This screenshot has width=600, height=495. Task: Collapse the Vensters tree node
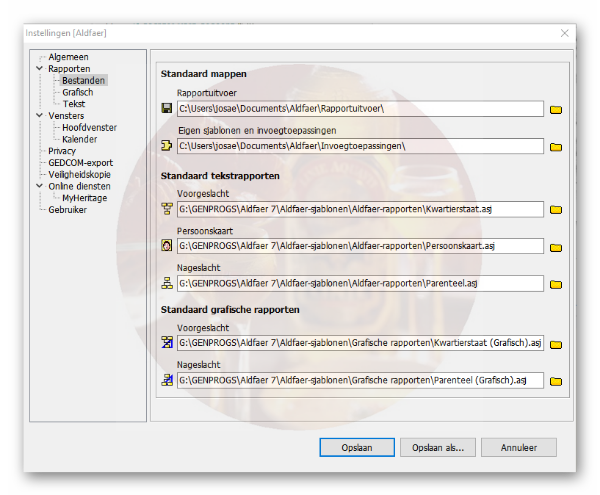[x=39, y=116]
